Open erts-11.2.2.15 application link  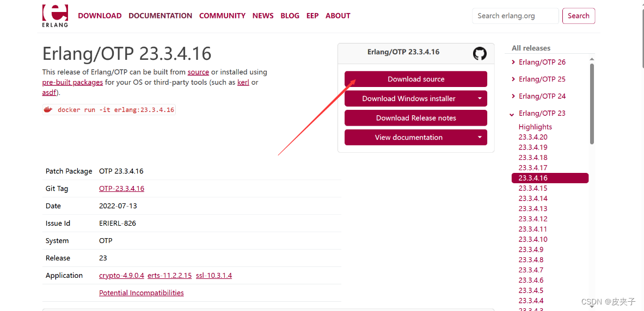170,276
